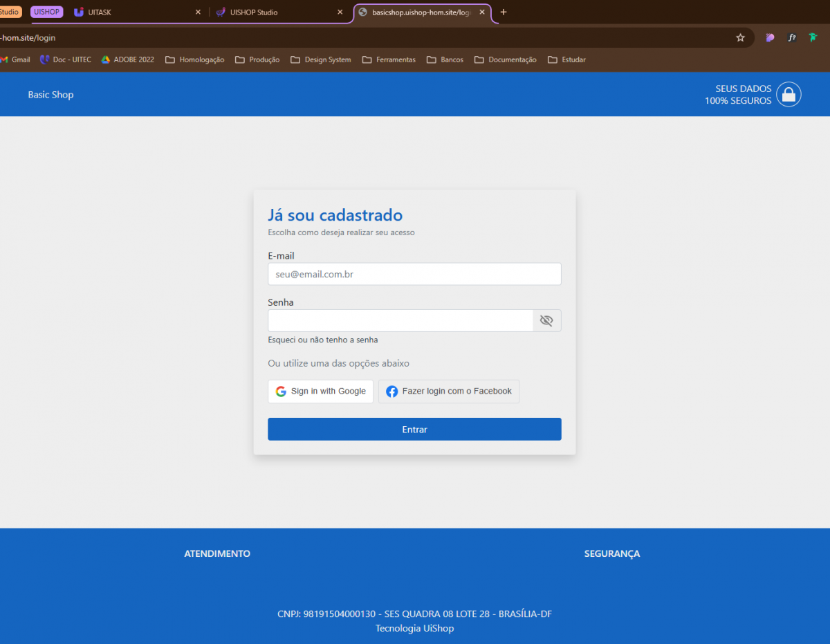
Task: Click the E-mail input field
Action: [x=414, y=274]
